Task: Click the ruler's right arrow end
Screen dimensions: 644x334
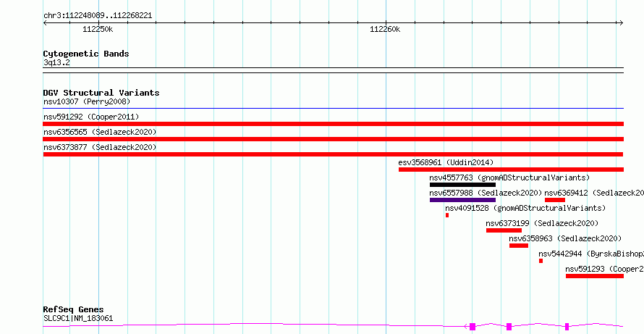Action: 622,23
